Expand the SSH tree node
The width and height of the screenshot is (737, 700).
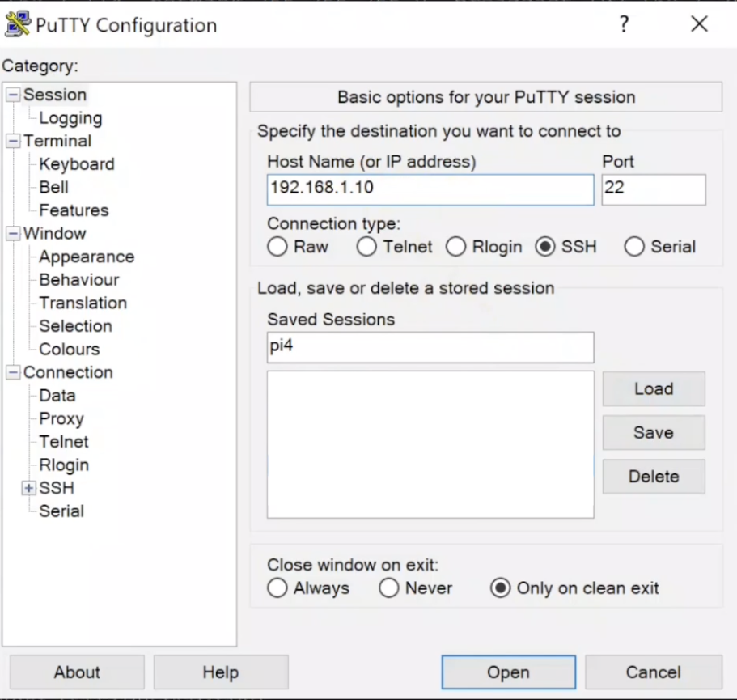[29, 488]
